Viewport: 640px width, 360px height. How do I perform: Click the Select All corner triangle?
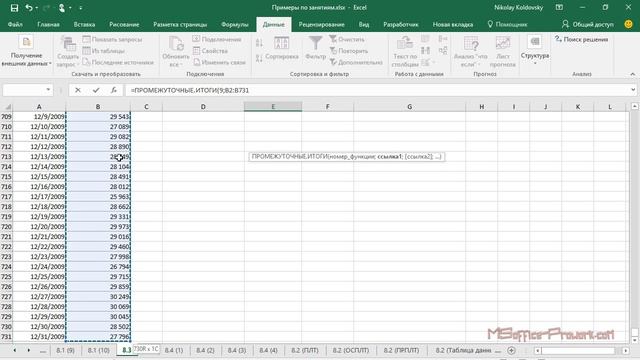[x=8, y=107]
